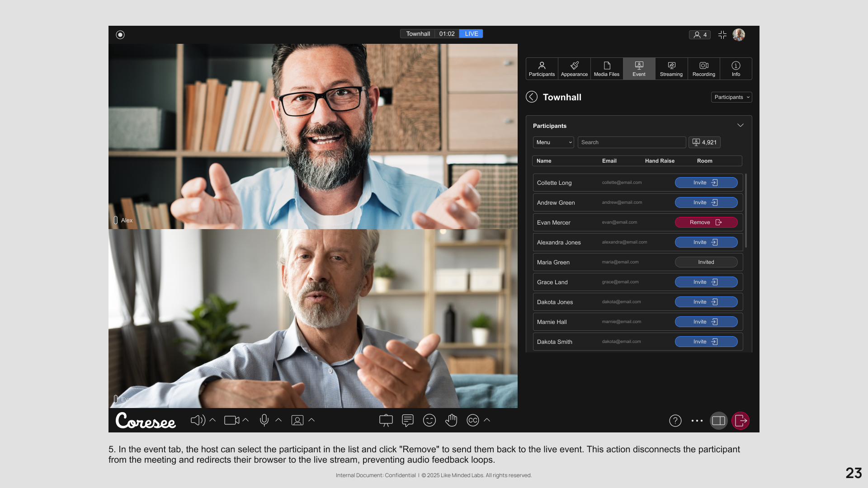Click the red leave meeting icon
The width and height of the screenshot is (868, 488).
[741, 421]
